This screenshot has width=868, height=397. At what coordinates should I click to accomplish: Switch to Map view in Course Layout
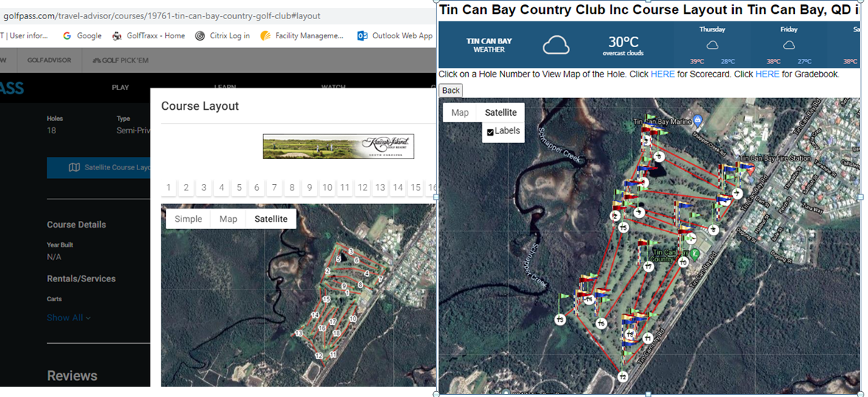[228, 219]
